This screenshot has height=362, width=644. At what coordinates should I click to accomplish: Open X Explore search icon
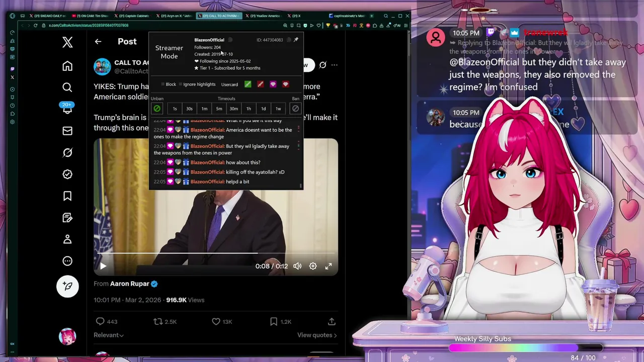(x=67, y=87)
